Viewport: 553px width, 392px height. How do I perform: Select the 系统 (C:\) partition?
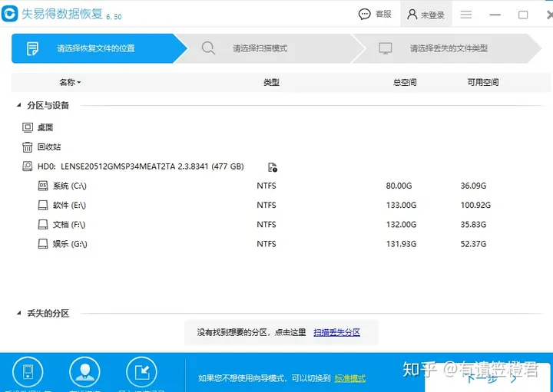coord(71,186)
